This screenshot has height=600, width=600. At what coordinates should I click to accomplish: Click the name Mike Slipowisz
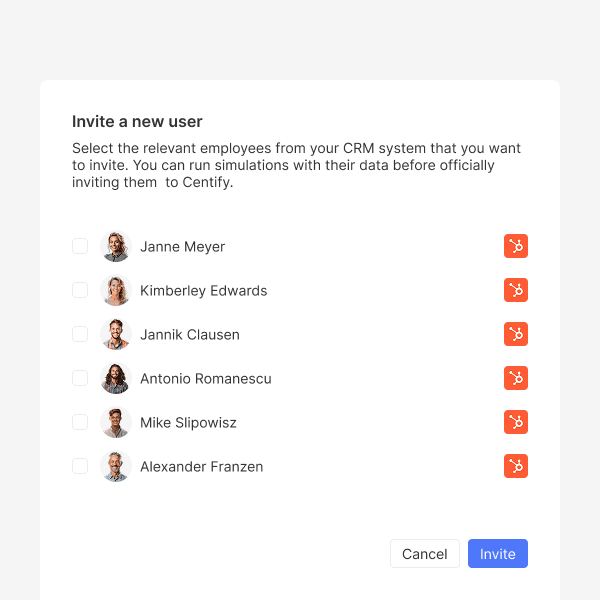coord(188,423)
